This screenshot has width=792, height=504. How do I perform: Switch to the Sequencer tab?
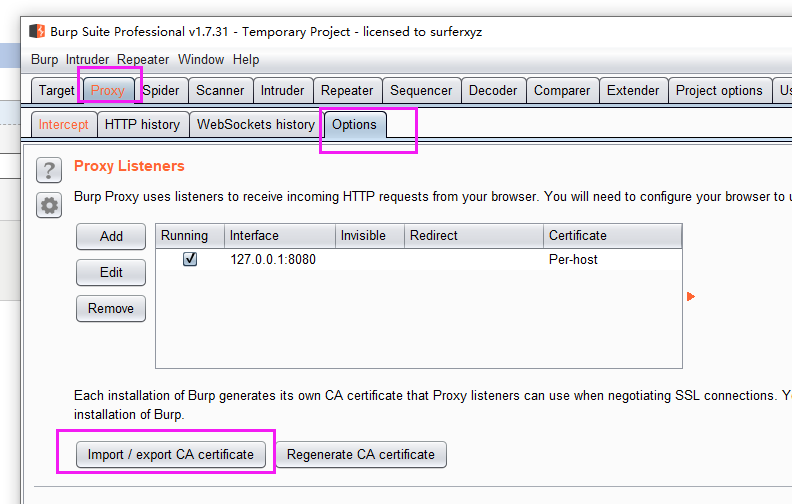pos(421,90)
